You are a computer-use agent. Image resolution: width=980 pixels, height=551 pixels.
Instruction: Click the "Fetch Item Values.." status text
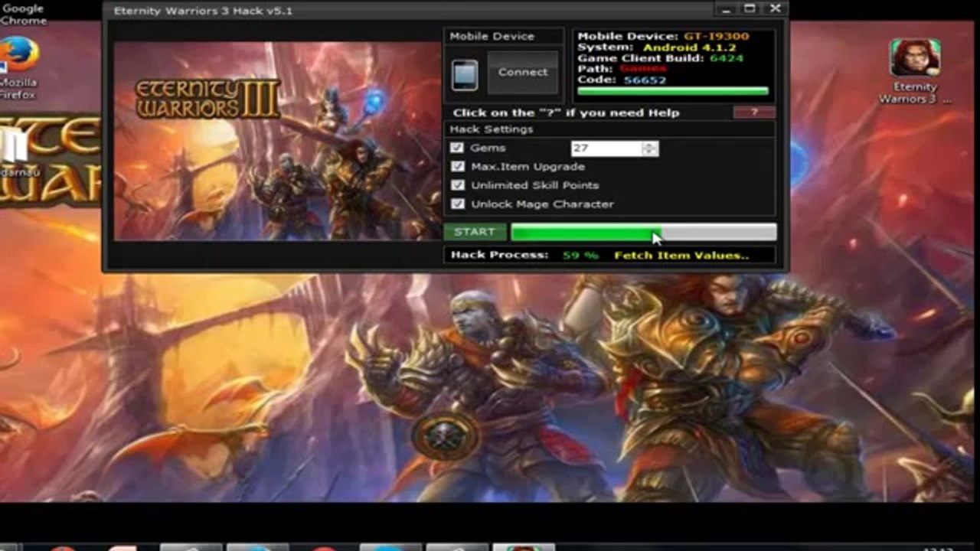click(x=681, y=255)
